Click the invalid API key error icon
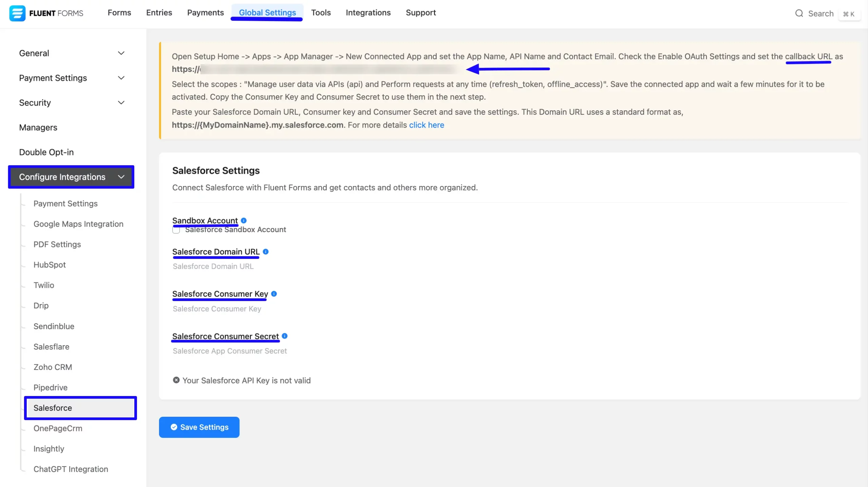 176,380
